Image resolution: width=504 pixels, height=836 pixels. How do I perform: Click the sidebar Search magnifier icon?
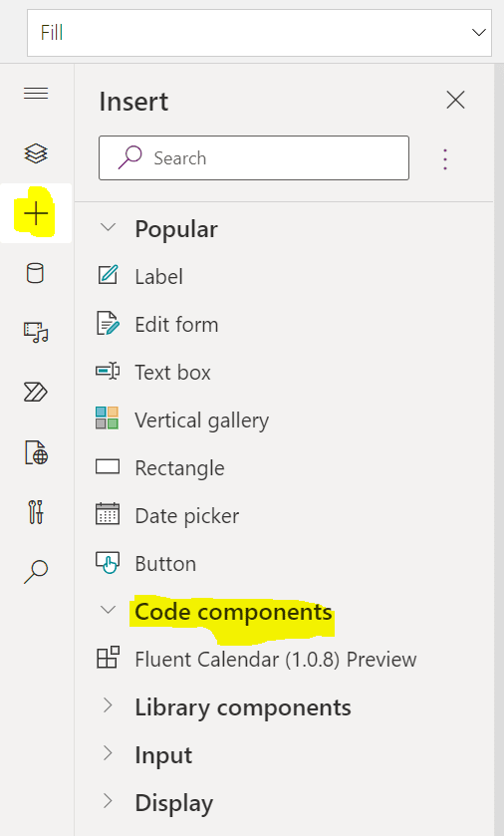tap(36, 572)
